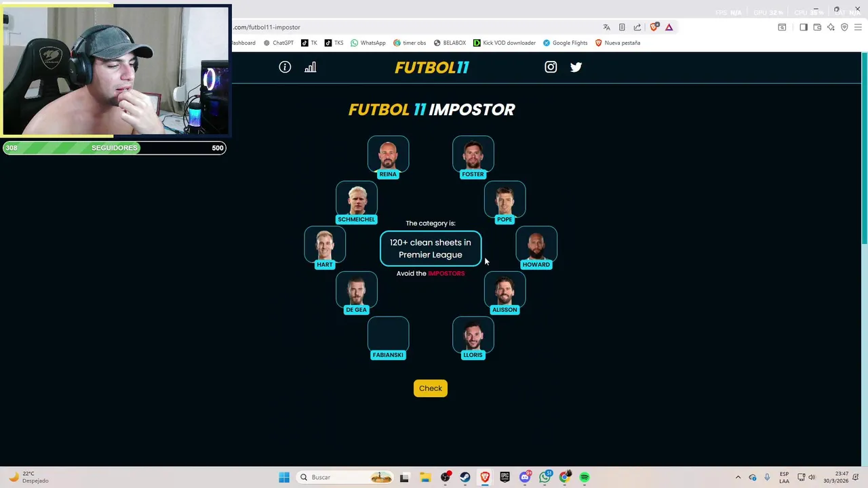Open the Windows Start menu
This screenshot has height=488, width=868.
[x=284, y=477]
